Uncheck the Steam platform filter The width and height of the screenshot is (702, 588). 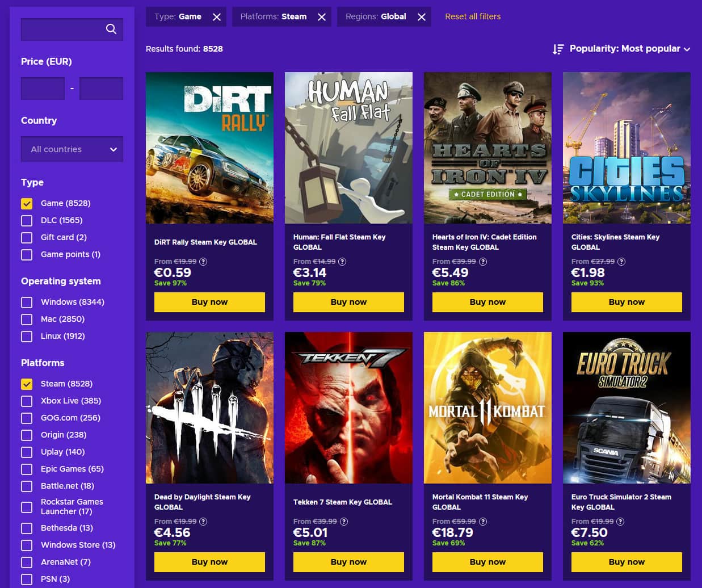pos(27,384)
